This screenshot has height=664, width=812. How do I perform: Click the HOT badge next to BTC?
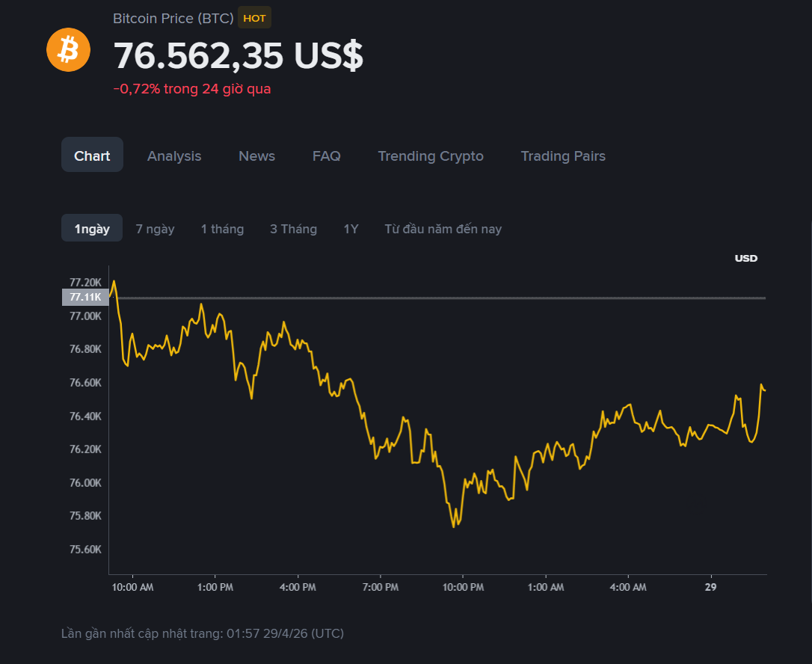point(254,18)
